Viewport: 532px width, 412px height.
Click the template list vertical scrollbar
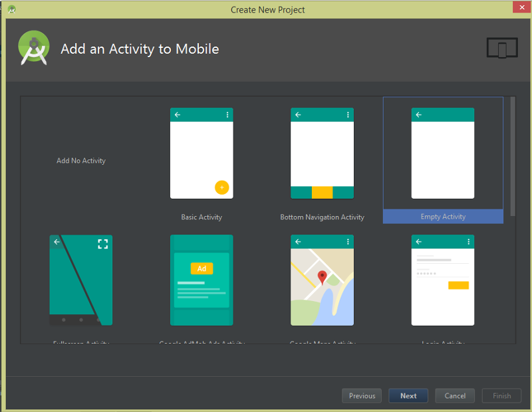(513, 156)
